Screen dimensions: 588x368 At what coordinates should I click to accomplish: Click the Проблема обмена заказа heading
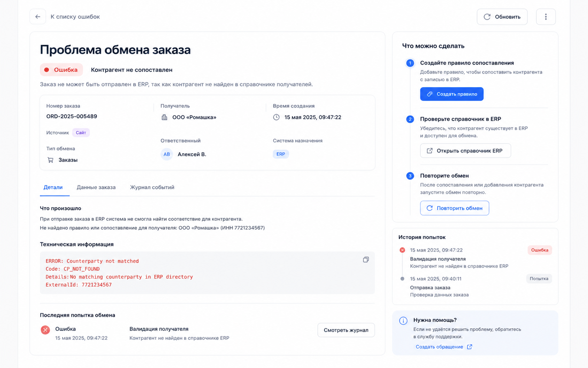point(115,50)
